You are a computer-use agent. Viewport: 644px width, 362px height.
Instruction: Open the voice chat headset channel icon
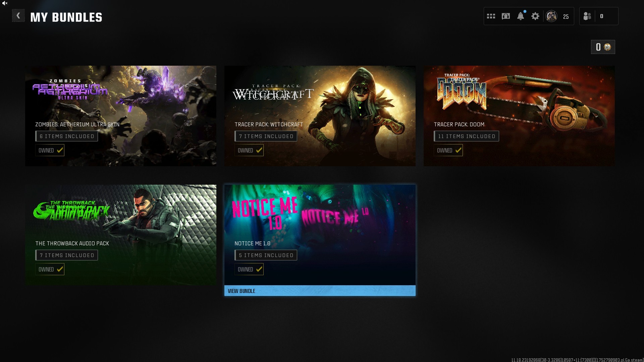pos(506,16)
